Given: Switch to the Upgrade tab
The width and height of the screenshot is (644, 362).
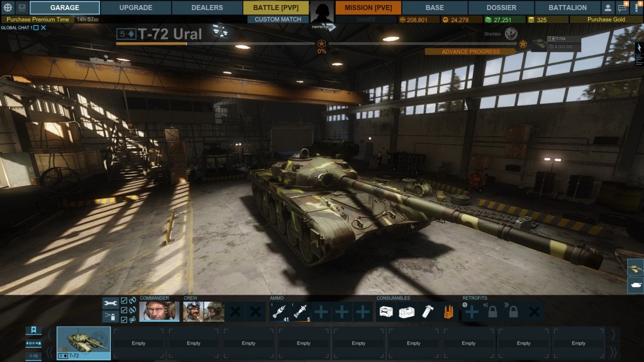Looking at the screenshot, I should coord(136,8).
